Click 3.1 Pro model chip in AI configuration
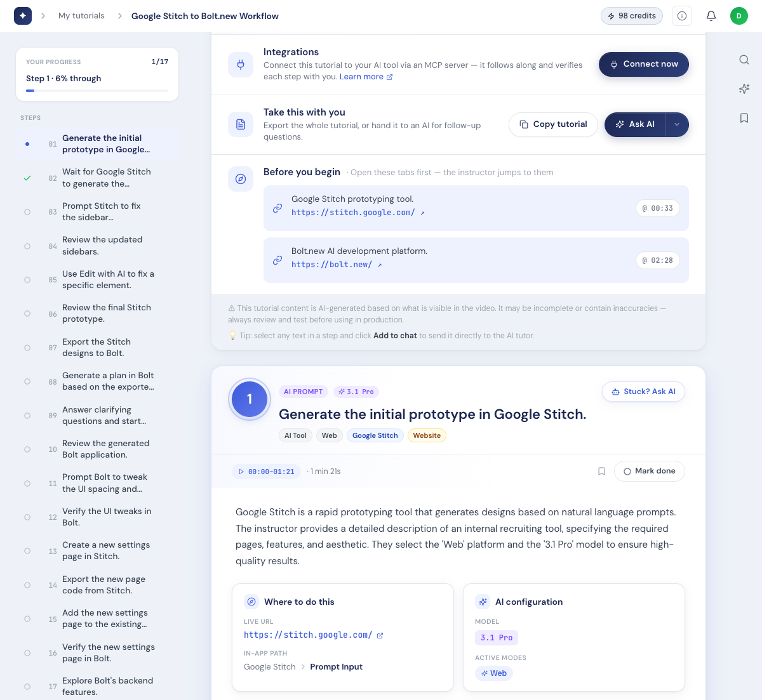Viewport: 762px width, 700px height. [x=497, y=638]
